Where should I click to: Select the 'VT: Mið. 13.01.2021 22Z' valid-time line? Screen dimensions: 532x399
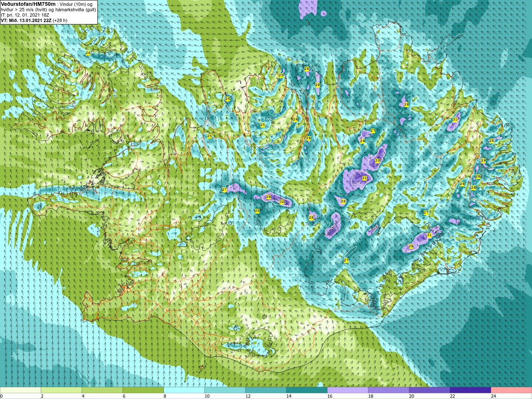point(26,20)
